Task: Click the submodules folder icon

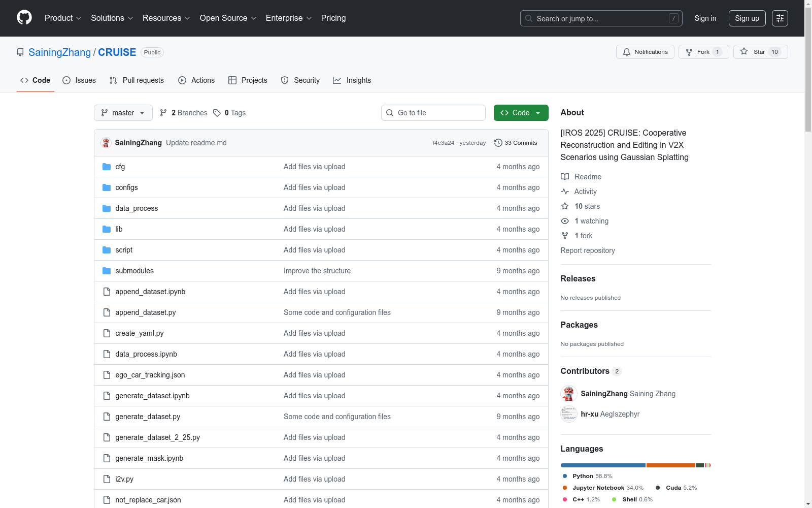Action: 107,271
